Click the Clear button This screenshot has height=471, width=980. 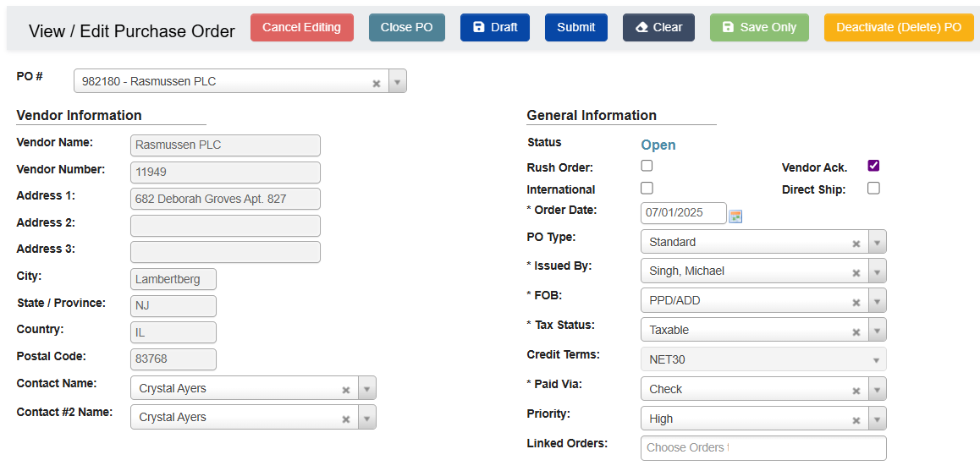[658, 28]
